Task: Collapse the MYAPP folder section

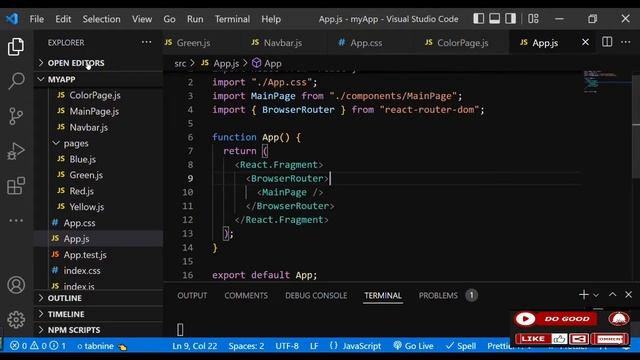Action: (x=98, y=79)
